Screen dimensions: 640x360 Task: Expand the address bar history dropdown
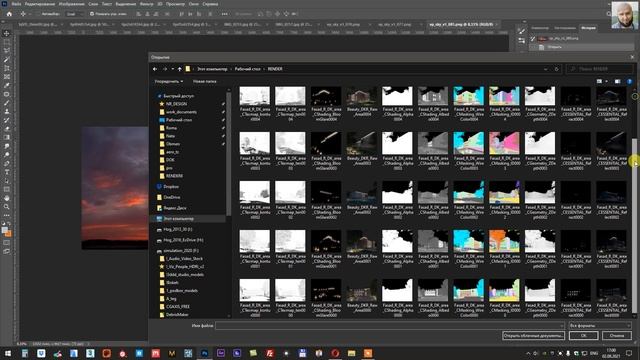546,69
